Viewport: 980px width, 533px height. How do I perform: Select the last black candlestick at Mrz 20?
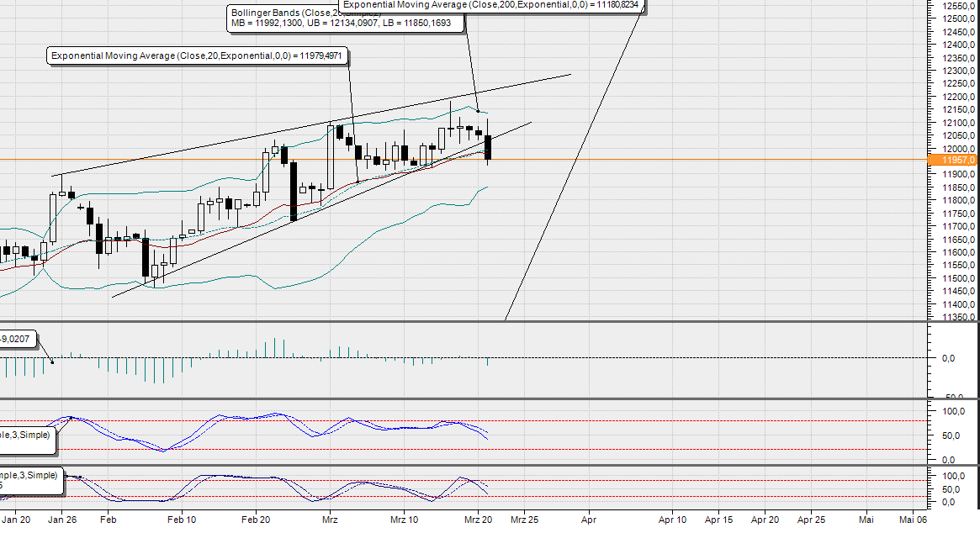point(488,147)
